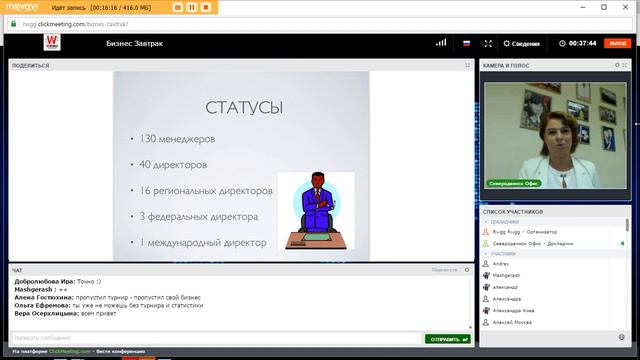Viewport: 640px width, 360px height.
Task: Open the language selector Russian flag
Action: [467, 43]
